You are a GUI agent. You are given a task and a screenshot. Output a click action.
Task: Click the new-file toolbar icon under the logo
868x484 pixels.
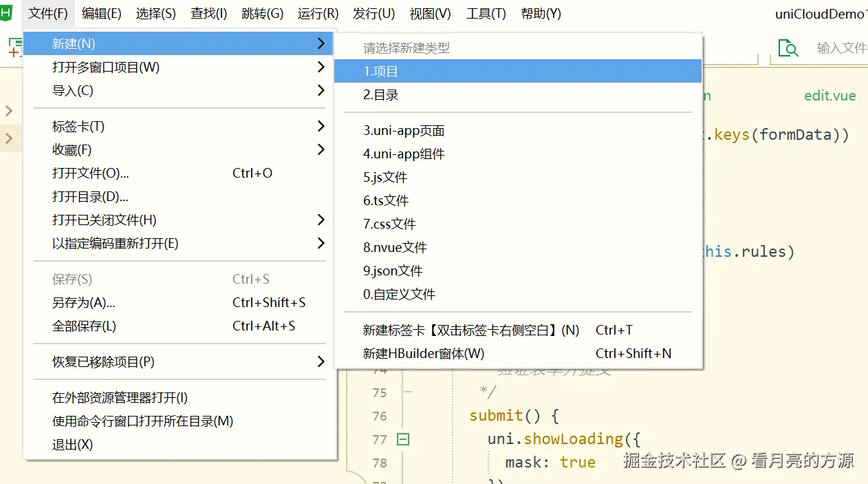[14, 47]
